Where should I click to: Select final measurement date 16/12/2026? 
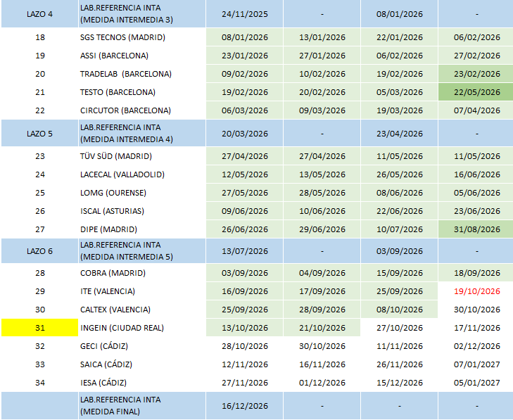click(x=244, y=406)
